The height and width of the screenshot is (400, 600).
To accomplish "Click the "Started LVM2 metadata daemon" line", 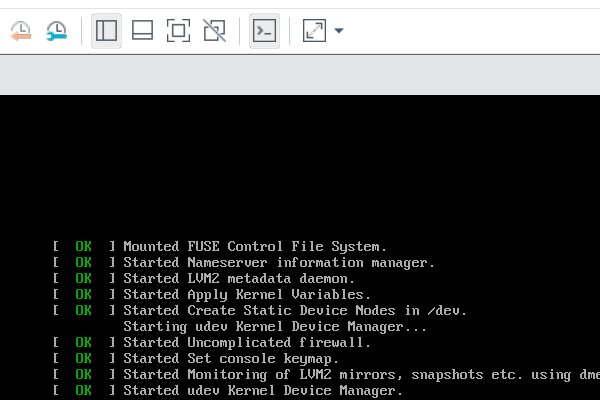I will coord(238,278).
